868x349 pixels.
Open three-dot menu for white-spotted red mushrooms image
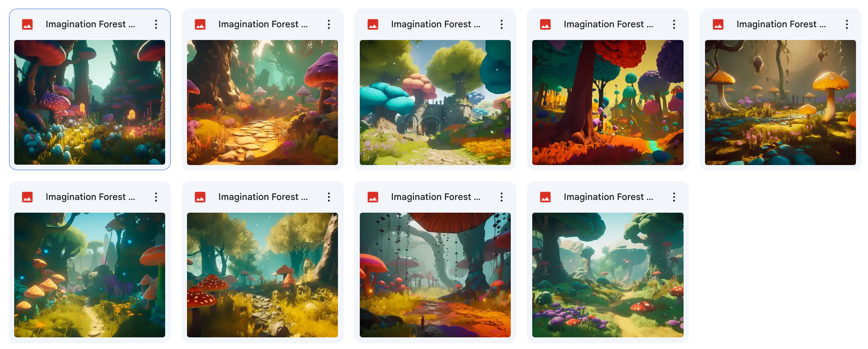click(x=329, y=197)
